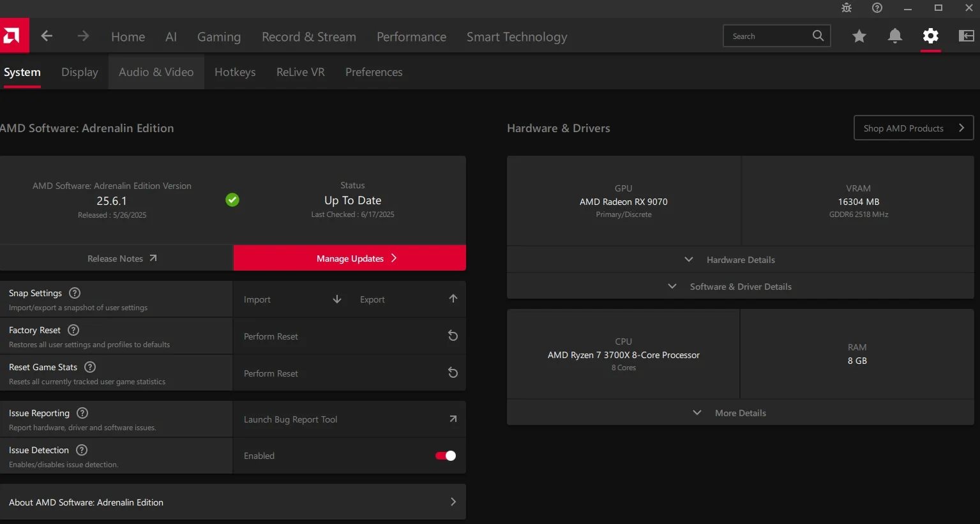Open the Preferences tab
Screen dimensions: 980x524
pos(374,72)
